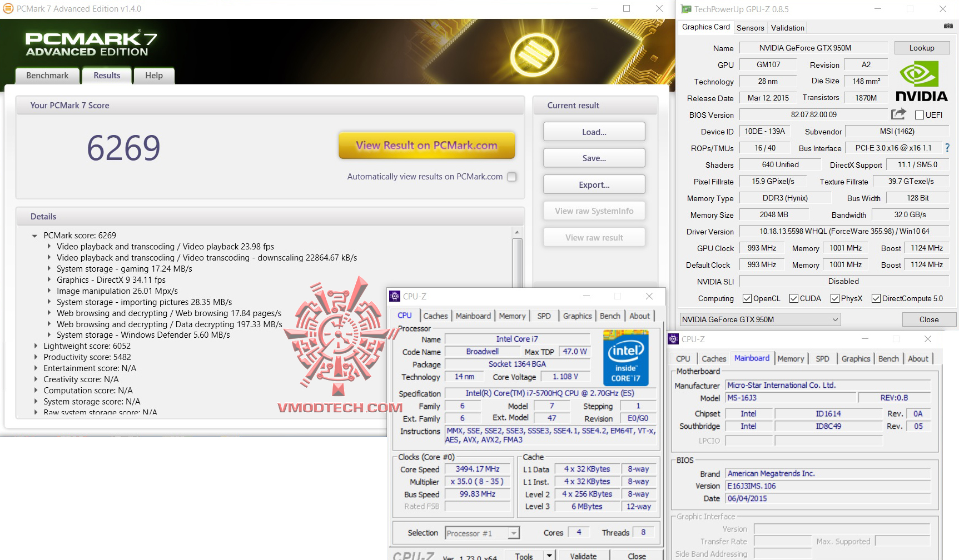Toggle the PhysX checkbox

[x=835, y=298]
